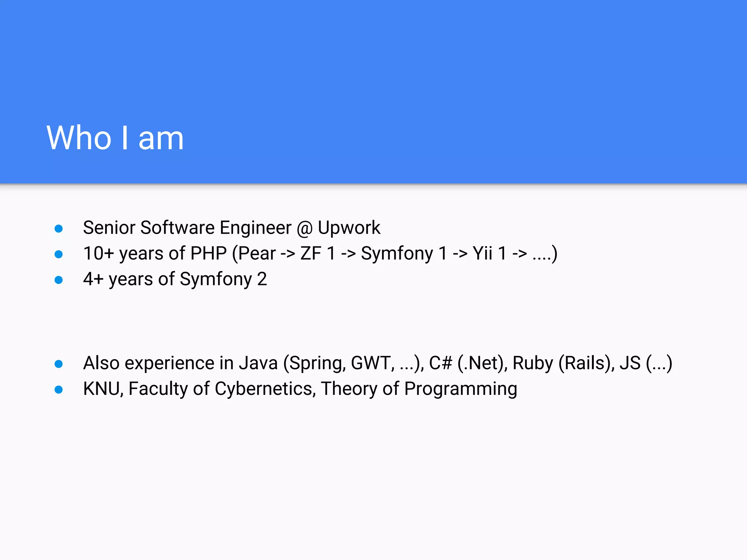The image size is (747, 560).
Task: Click the bullet before 4+ years of Symfony 2
Action: 58,280
